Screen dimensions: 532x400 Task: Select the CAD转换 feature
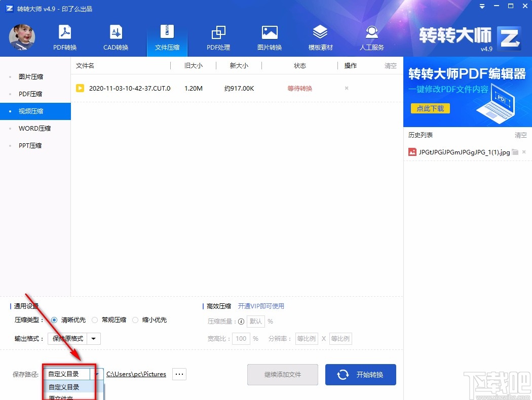(x=116, y=36)
